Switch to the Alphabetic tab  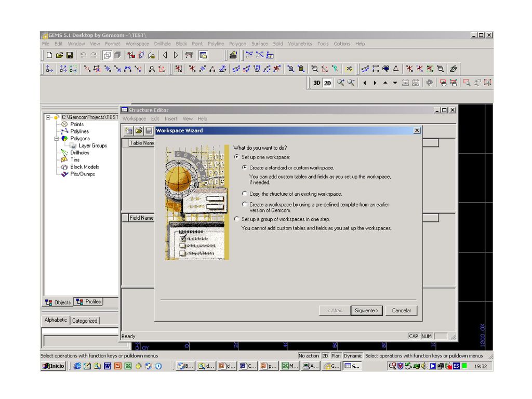[x=56, y=320]
